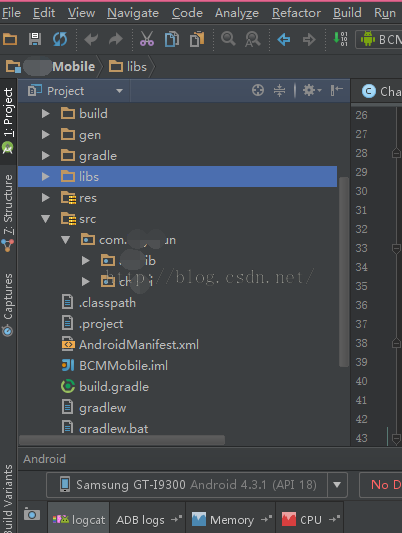Click the Hide Project panel icon
Viewport: 402px width, 533px height.
coord(336,90)
